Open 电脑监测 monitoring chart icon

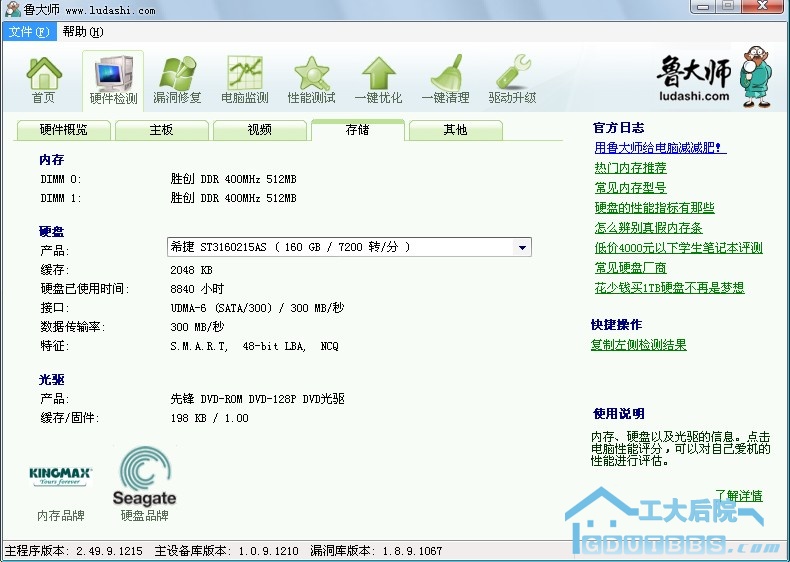point(244,81)
